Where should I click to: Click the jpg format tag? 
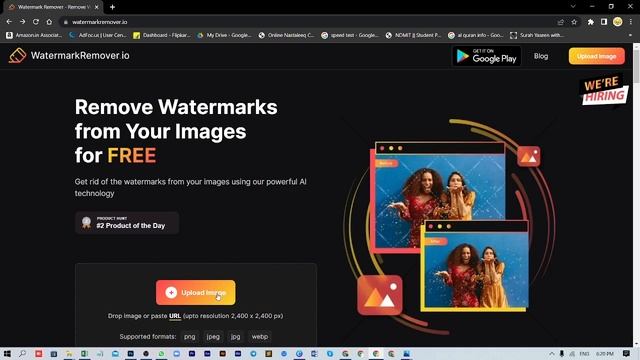pos(236,337)
